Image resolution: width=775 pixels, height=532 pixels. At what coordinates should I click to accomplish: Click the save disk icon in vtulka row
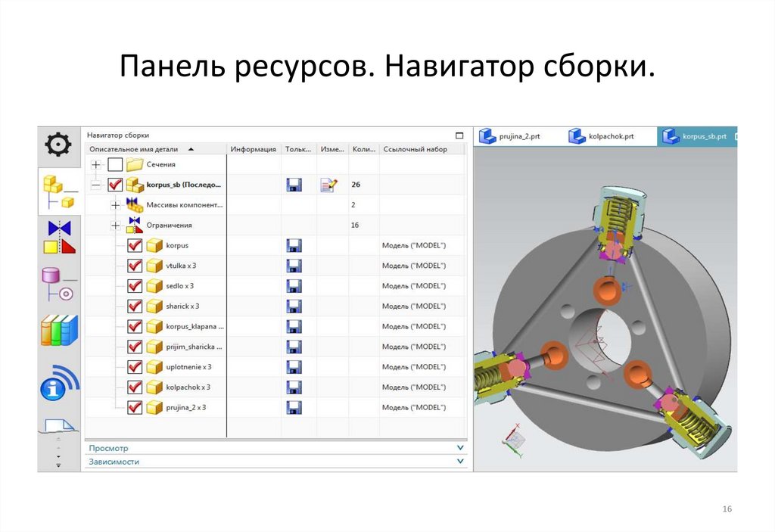294,266
